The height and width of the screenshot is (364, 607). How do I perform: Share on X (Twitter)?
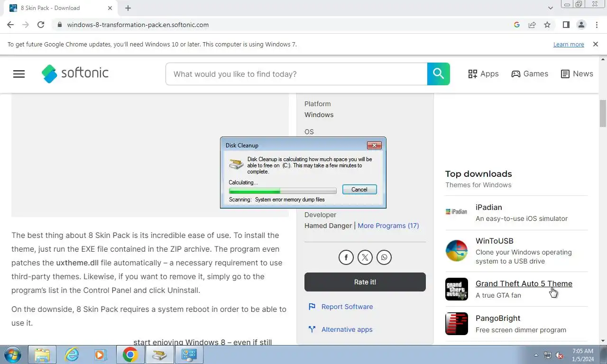click(365, 257)
